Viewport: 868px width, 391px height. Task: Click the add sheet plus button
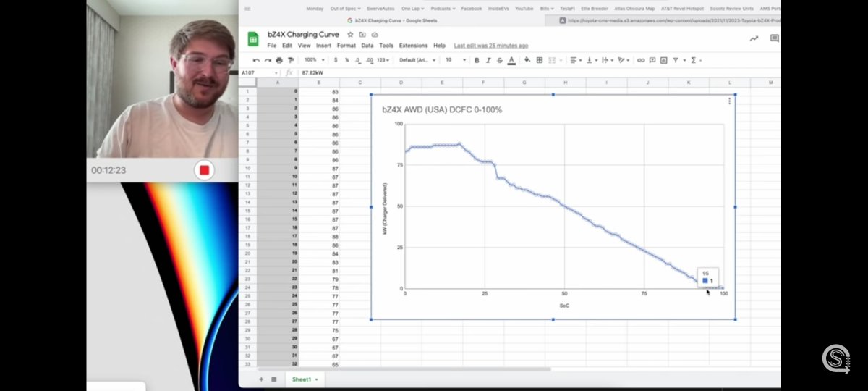(x=261, y=379)
